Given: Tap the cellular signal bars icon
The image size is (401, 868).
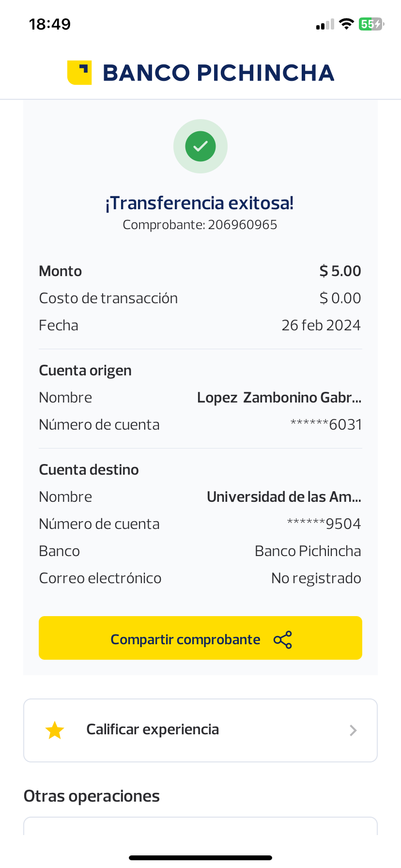Looking at the screenshot, I should [x=325, y=24].
